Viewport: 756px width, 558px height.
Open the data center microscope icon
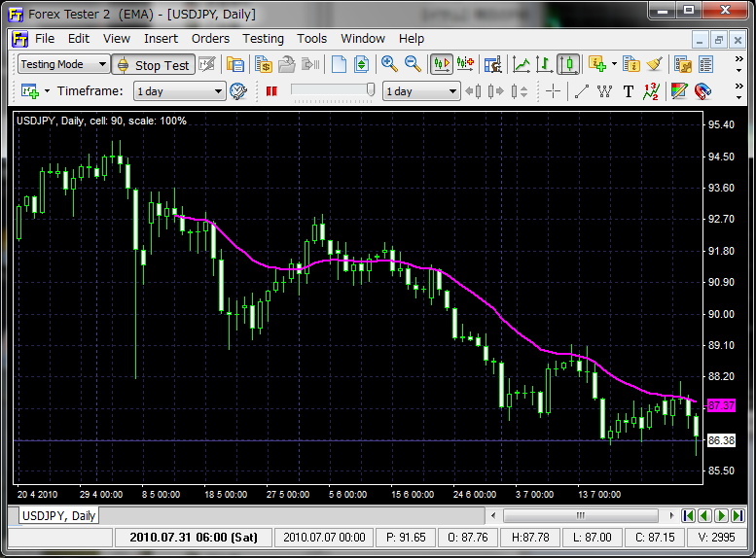coord(492,64)
